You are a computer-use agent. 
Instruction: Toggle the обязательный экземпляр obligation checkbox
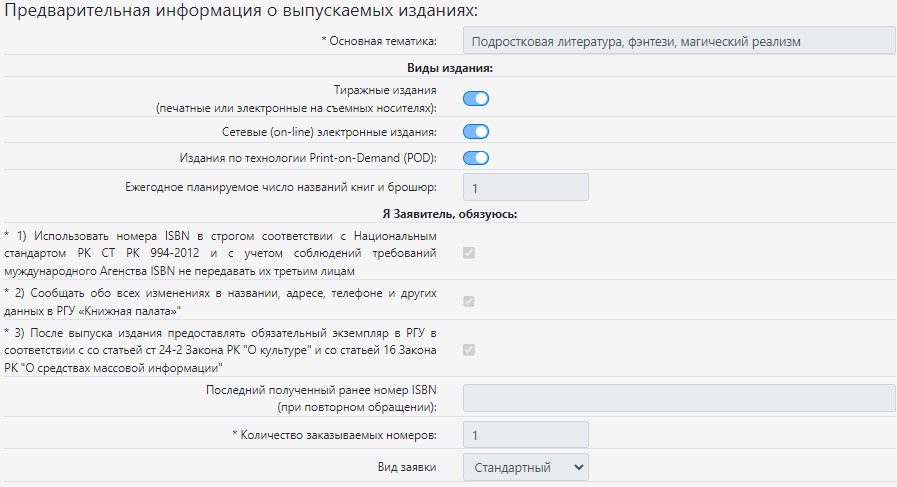pos(469,350)
